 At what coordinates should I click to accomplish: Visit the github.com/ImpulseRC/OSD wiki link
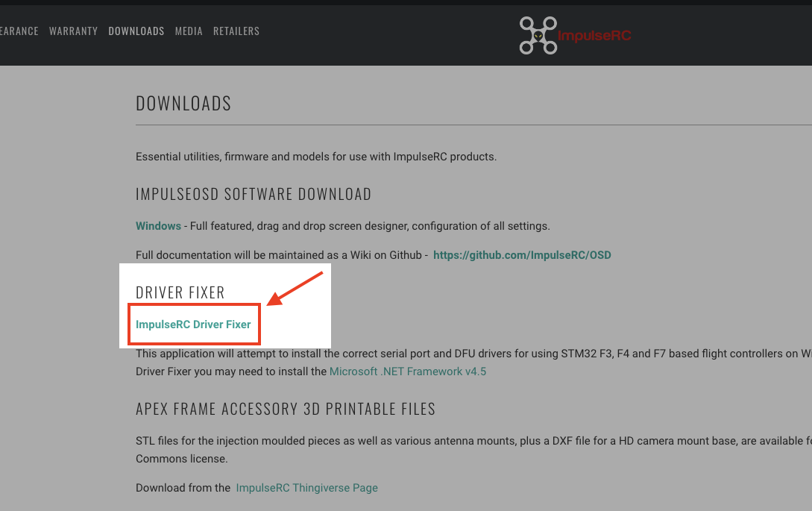[522, 255]
